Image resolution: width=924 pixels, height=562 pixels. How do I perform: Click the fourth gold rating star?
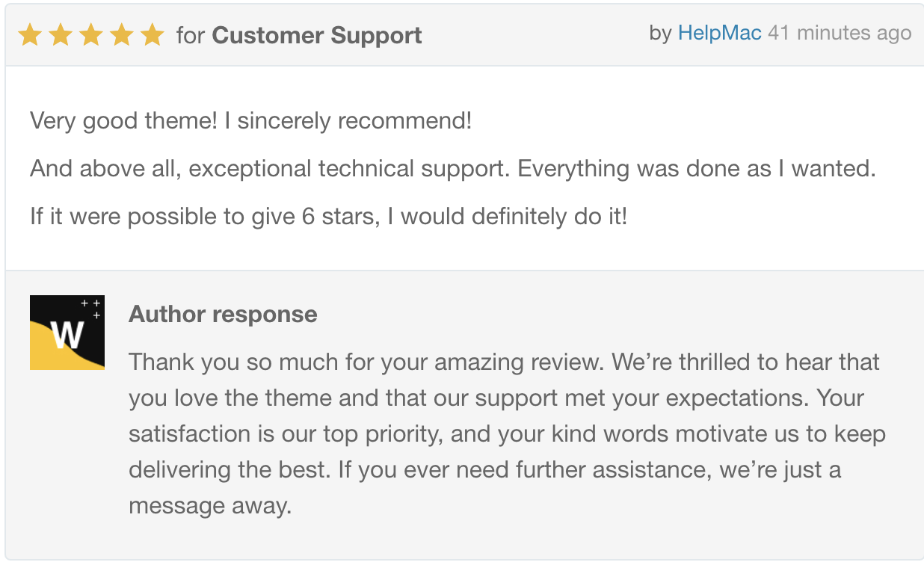pyautogui.click(x=122, y=34)
